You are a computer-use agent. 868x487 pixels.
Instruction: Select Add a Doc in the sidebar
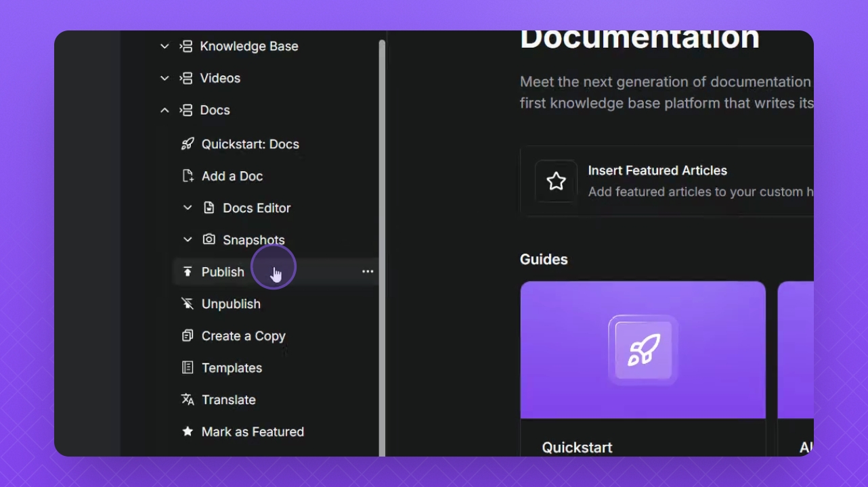click(232, 176)
